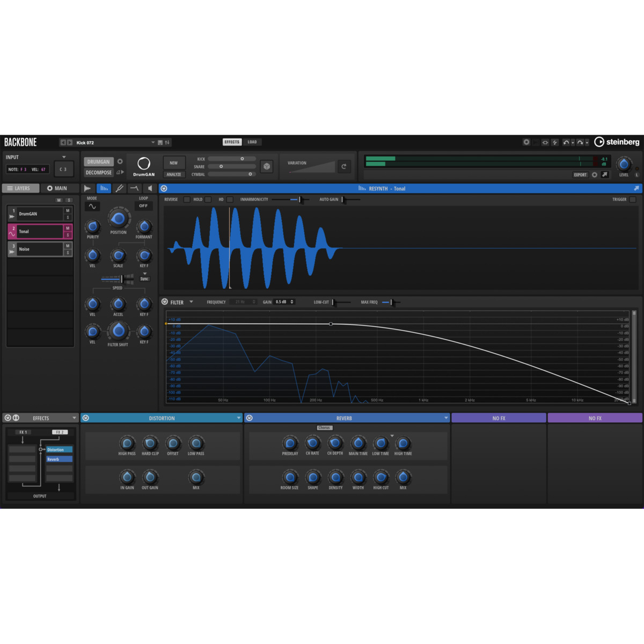Adjust the Inharmonicity slider
This screenshot has height=644, width=644.
(x=290, y=200)
